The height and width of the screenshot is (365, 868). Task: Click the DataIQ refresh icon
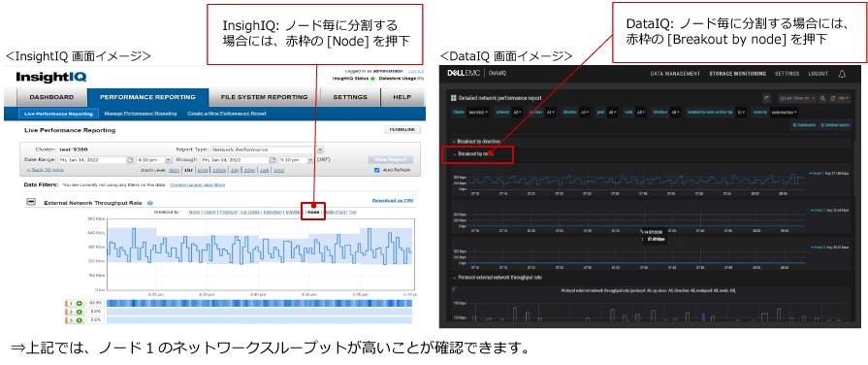(x=832, y=98)
